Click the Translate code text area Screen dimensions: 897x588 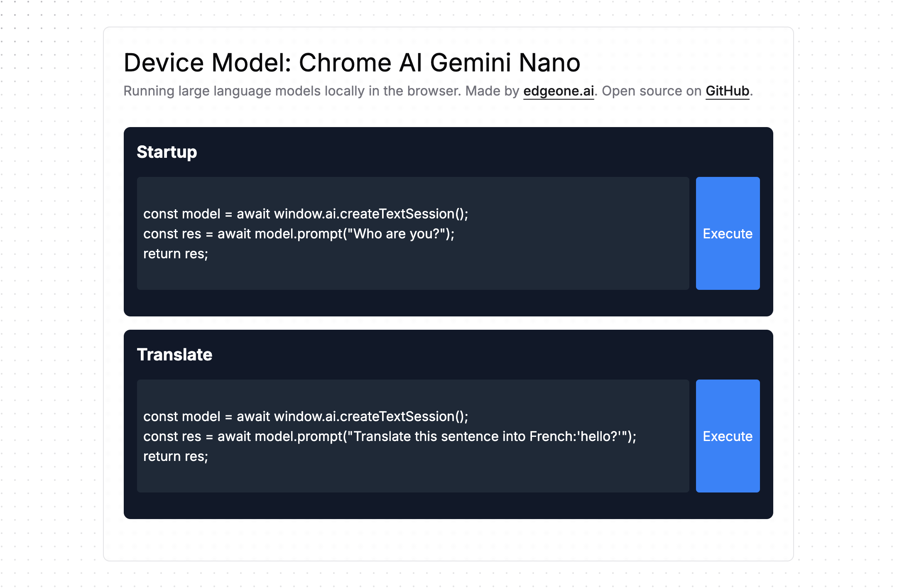[413, 436]
